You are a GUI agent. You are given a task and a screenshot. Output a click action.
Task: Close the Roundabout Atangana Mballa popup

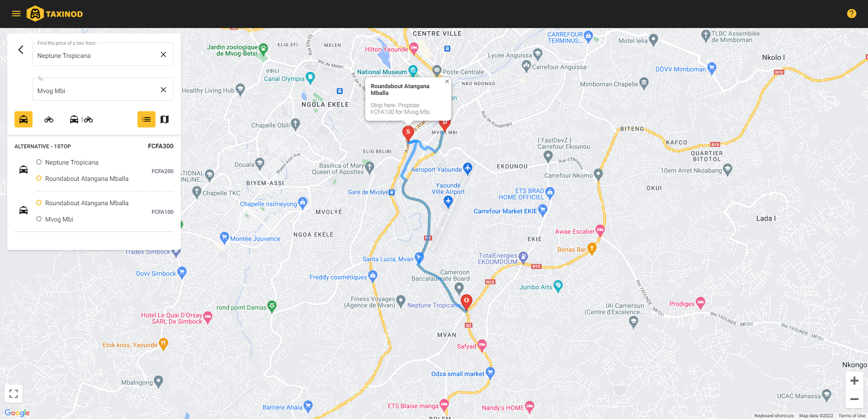(447, 81)
